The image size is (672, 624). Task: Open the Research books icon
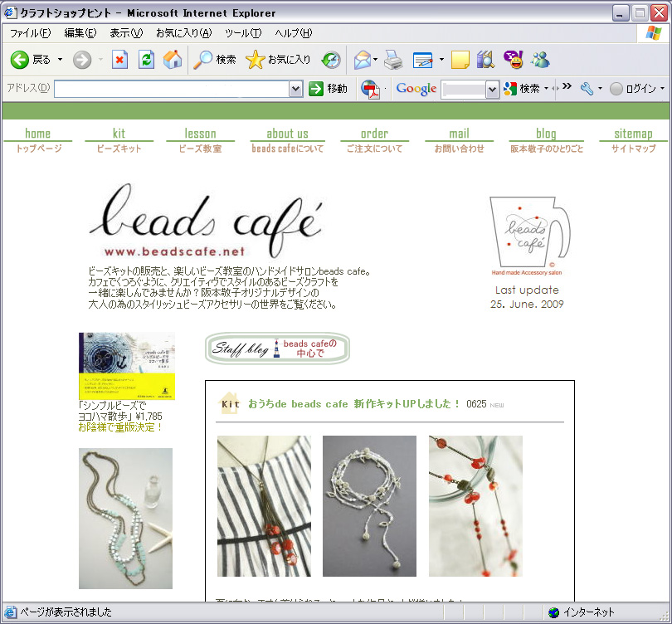click(485, 60)
